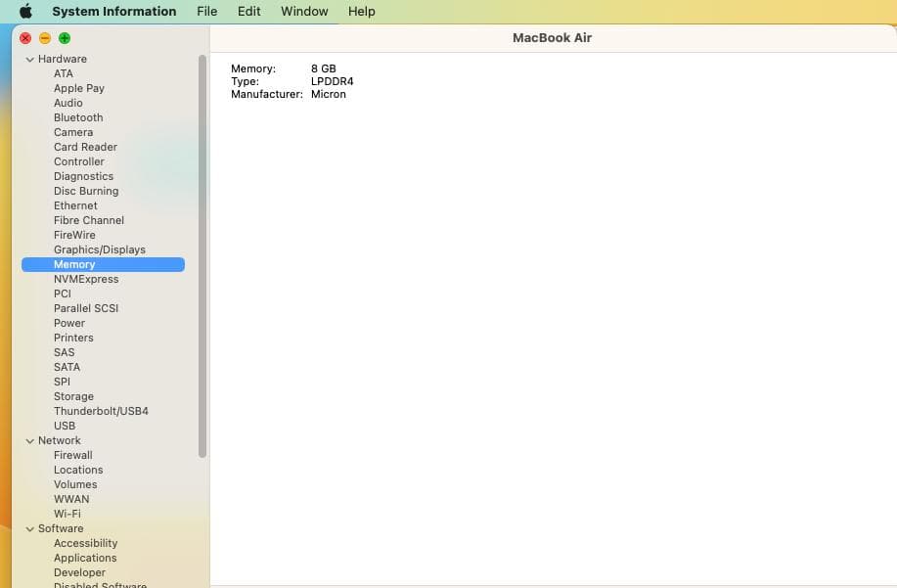Image resolution: width=897 pixels, height=588 pixels.
Task: Select the Storage item
Action: point(73,396)
